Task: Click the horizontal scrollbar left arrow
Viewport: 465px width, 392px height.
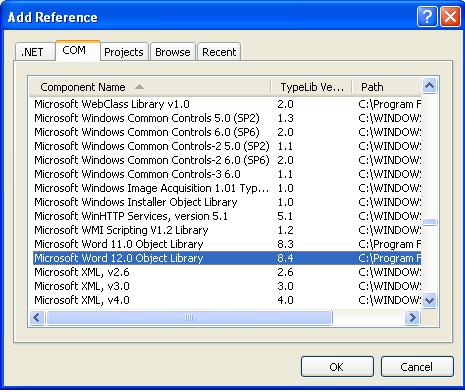Action: (37, 317)
